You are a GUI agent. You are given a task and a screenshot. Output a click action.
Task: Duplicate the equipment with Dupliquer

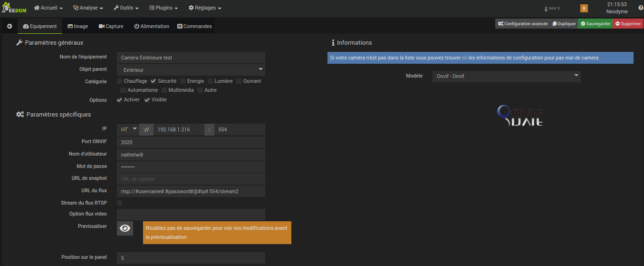pyautogui.click(x=564, y=24)
